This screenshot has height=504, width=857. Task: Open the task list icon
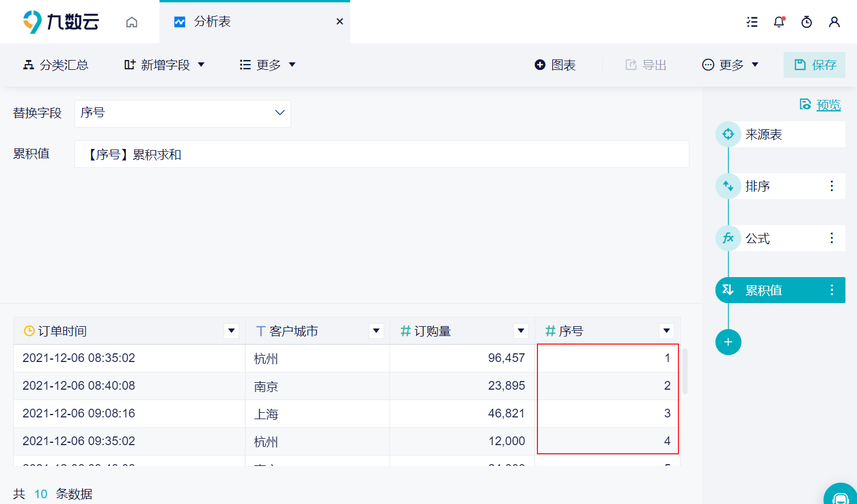point(752,22)
